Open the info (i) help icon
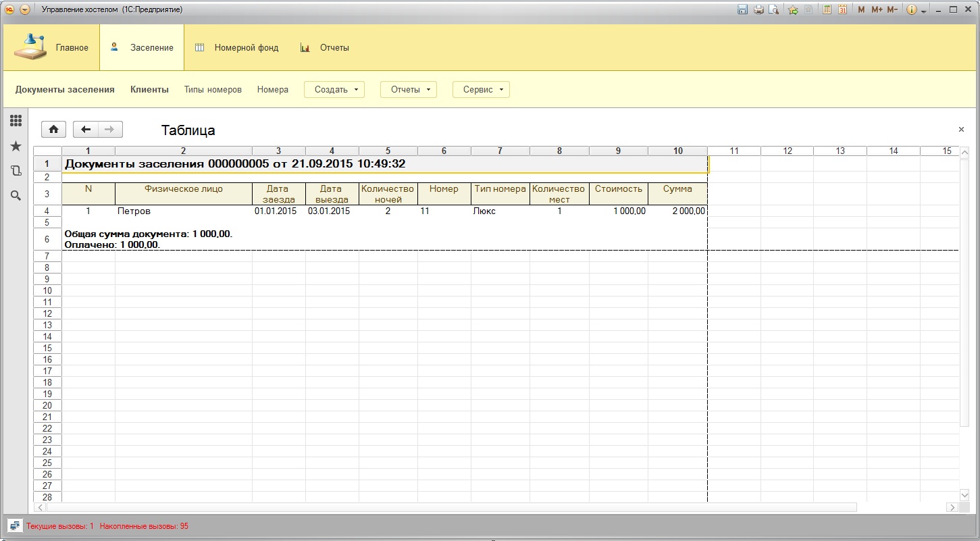This screenshot has width=980, height=541. [912, 10]
